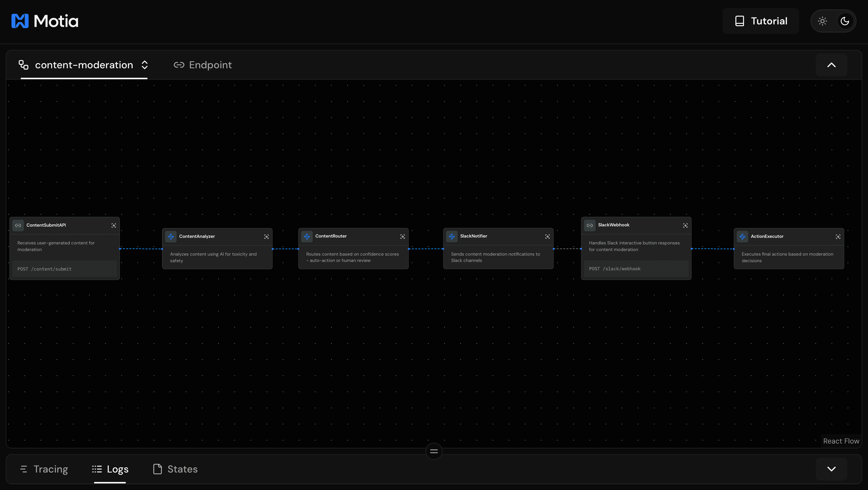Enable light theme mode
Viewport: 868px width, 490px height.
pos(823,21)
